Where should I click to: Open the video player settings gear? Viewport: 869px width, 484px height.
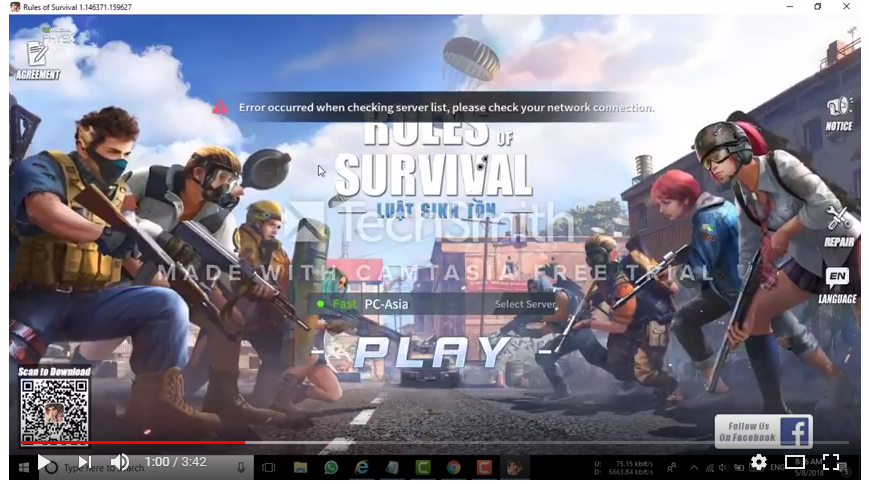(758, 462)
